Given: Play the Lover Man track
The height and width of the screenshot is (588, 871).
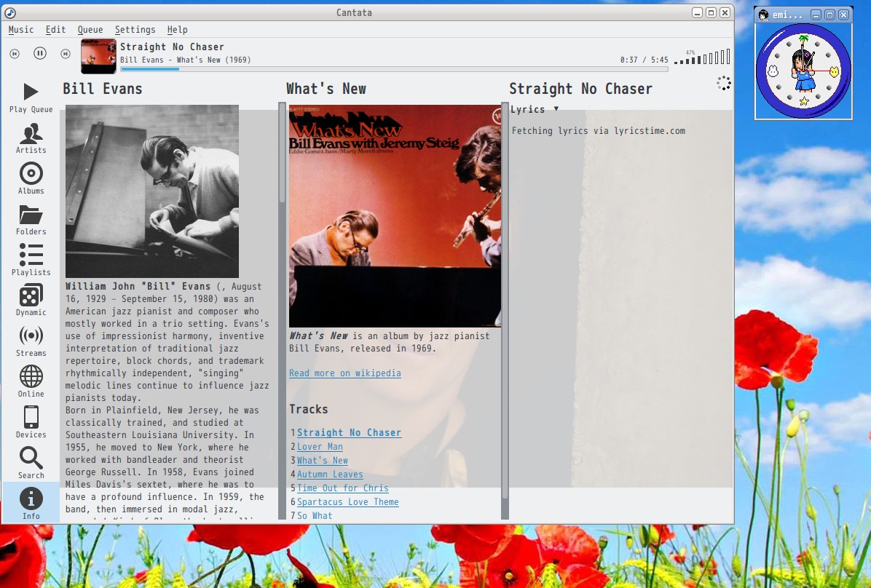Looking at the screenshot, I should coord(320,447).
